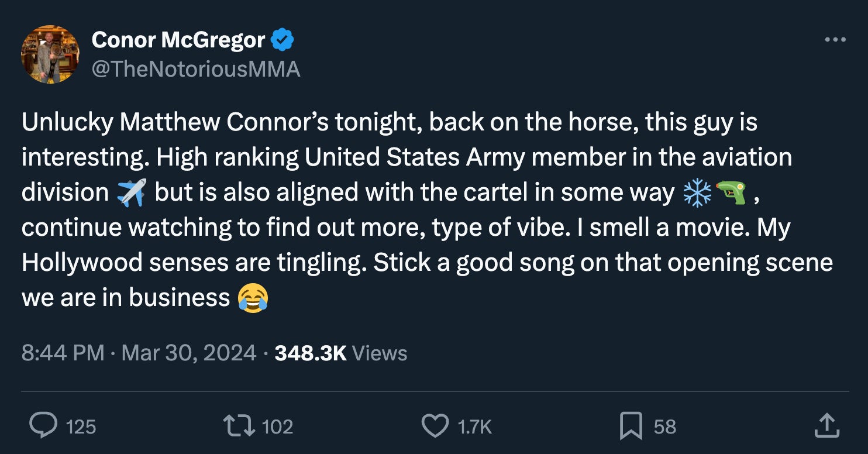The image size is (868, 454).
Task: Open the share icon for the tweet
Action: (x=827, y=426)
